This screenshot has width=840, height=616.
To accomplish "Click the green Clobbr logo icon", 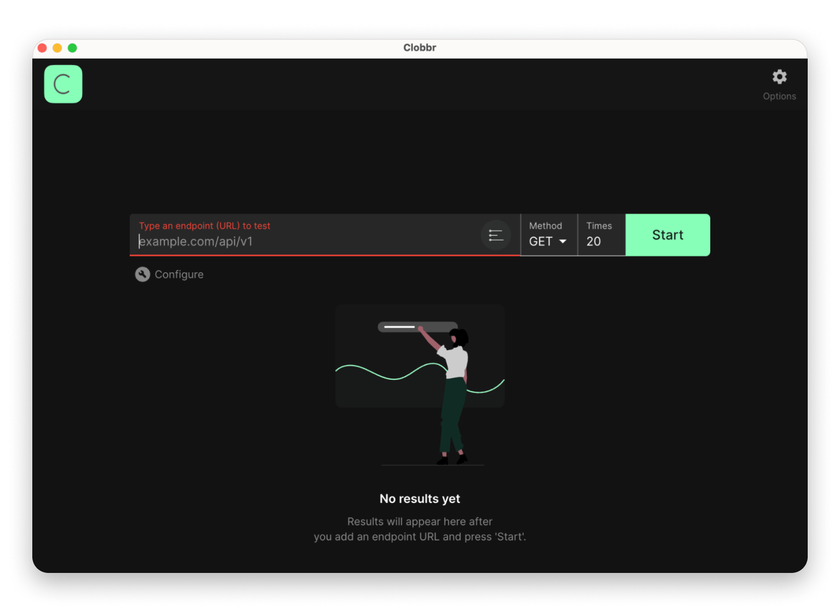I will [63, 84].
